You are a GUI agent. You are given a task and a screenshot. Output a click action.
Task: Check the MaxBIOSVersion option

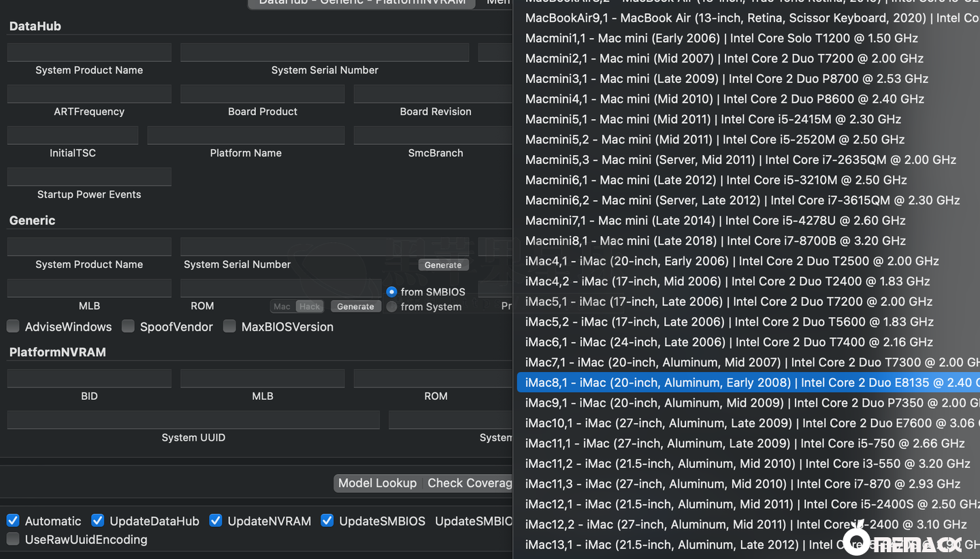[229, 326]
